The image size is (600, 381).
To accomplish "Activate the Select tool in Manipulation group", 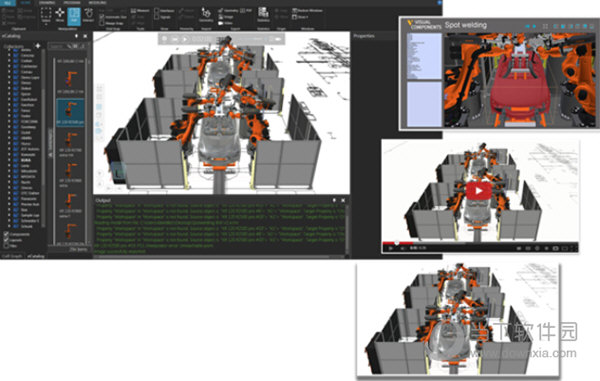I will (46, 15).
